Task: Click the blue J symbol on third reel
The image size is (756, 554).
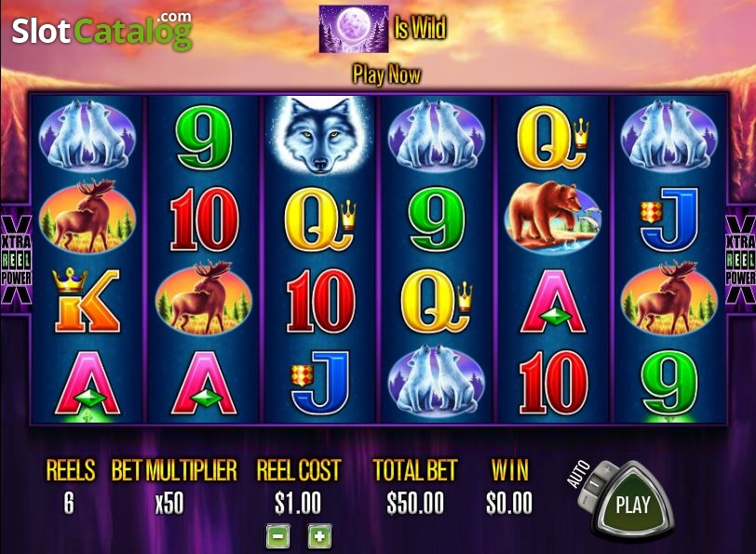Action: tap(320, 383)
